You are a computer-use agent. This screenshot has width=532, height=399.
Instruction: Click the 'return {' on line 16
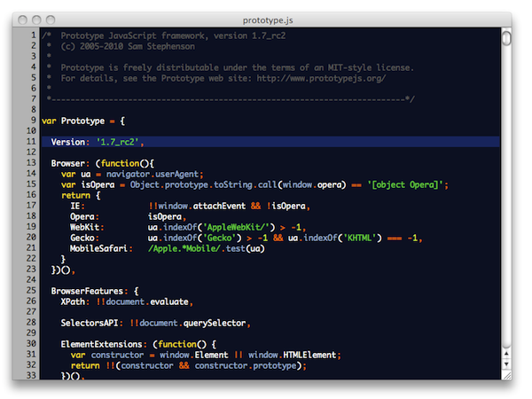tap(81, 195)
